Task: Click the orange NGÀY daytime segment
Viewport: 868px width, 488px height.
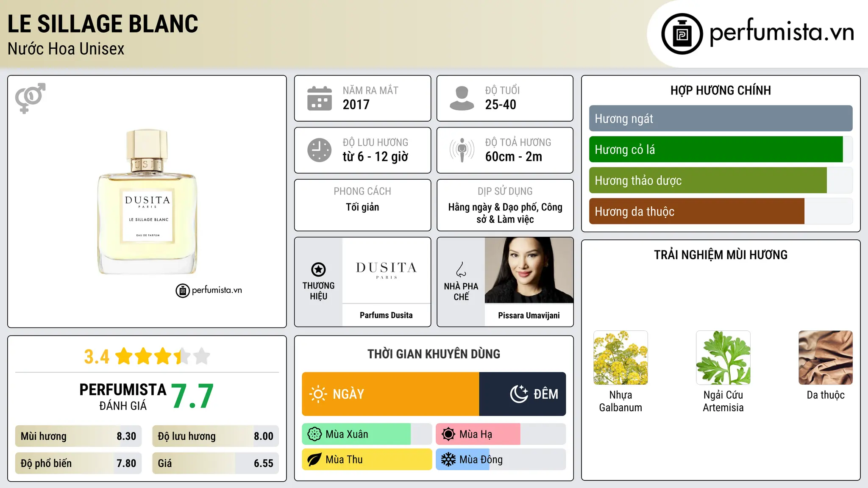Action: coord(390,394)
